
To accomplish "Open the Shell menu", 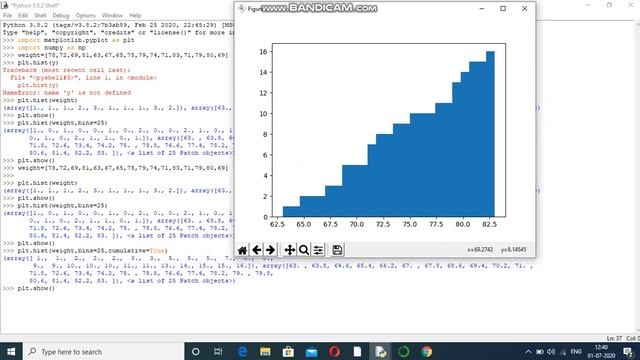I will (40, 16).
